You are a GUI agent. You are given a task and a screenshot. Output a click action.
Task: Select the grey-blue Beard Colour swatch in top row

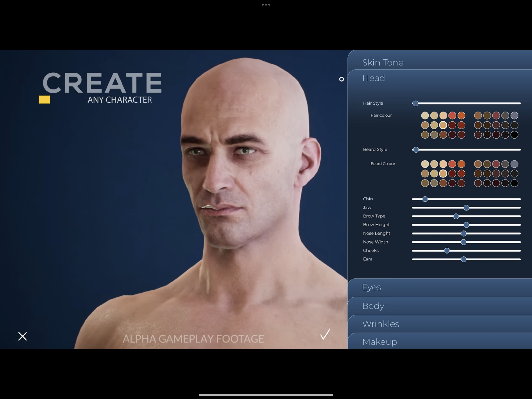514,164
